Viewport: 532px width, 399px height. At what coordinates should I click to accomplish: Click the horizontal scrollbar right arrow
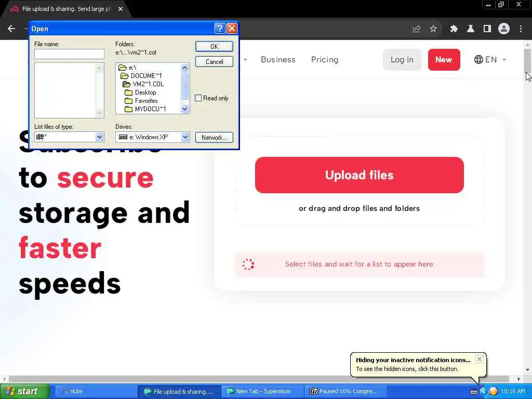[519, 379]
